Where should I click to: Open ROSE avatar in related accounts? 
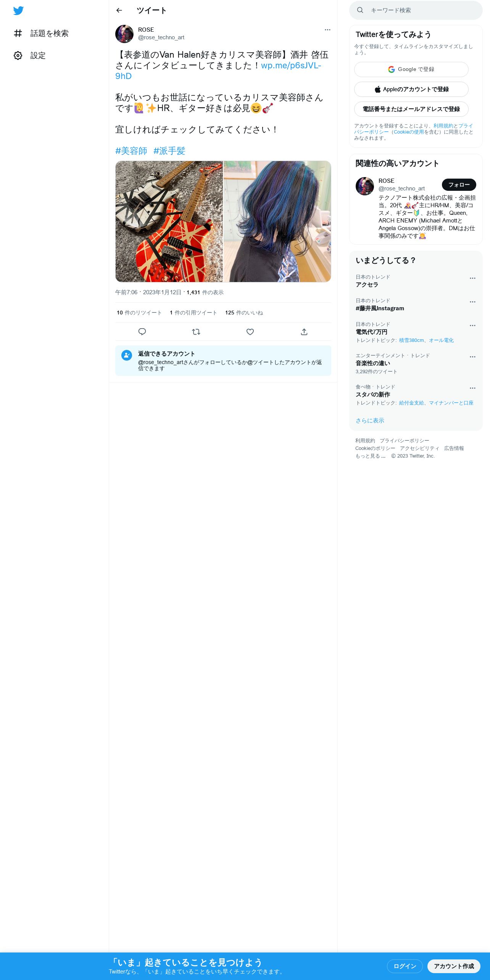[x=365, y=186]
